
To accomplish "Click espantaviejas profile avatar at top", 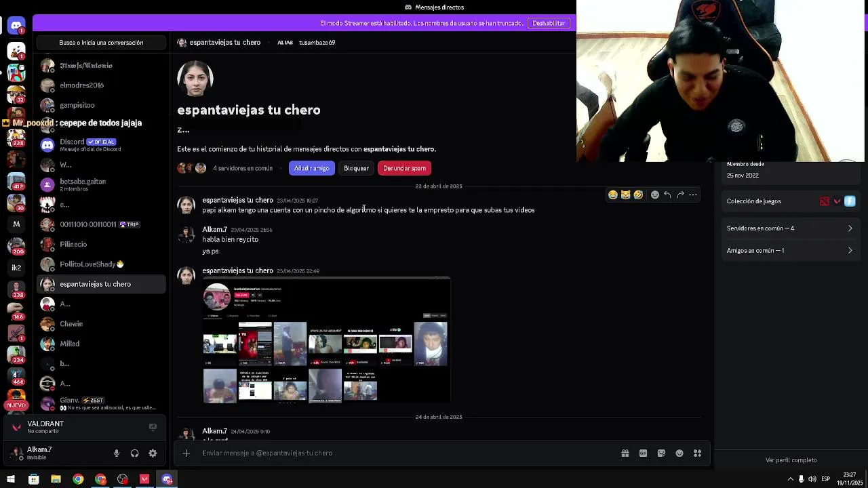I will (195, 79).
